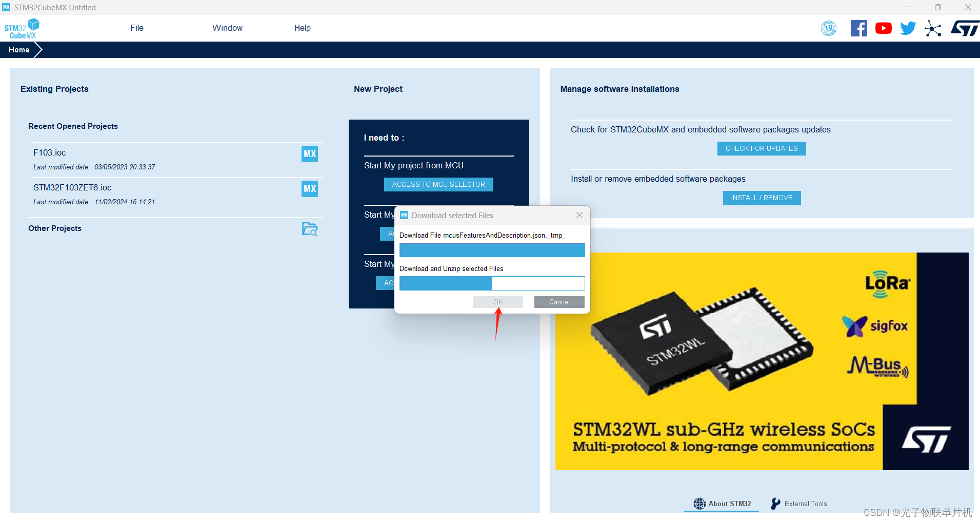This screenshot has width=980, height=522.
Task: Close the Download selected Files dialog
Action: (x=579, y=215)
